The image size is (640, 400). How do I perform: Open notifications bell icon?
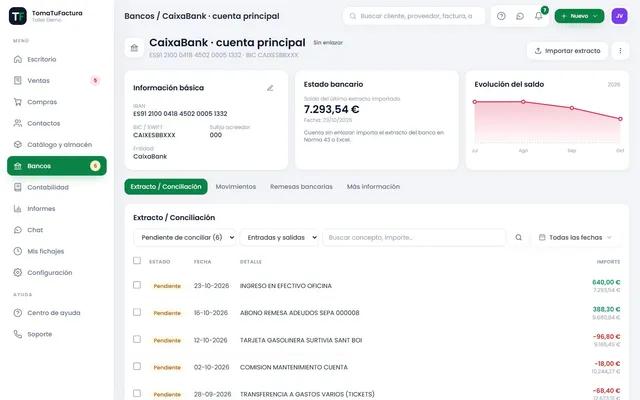tap(539, 16)
